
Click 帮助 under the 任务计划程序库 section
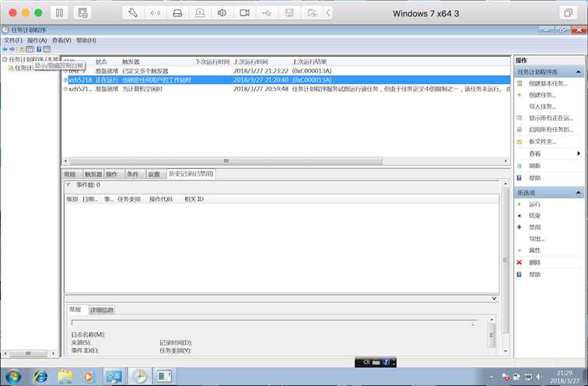coord(535,177)
